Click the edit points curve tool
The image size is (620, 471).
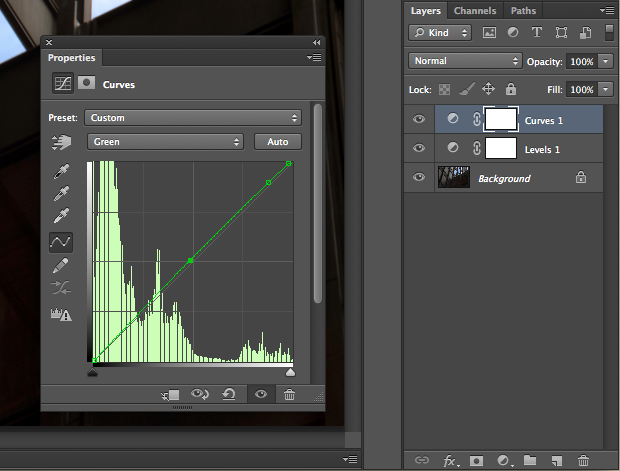point(61,241)
